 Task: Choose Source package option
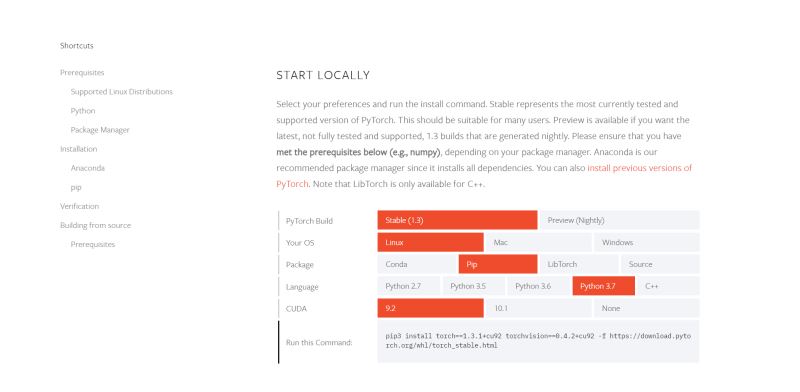pyautogui.click(x=660, y=264)
